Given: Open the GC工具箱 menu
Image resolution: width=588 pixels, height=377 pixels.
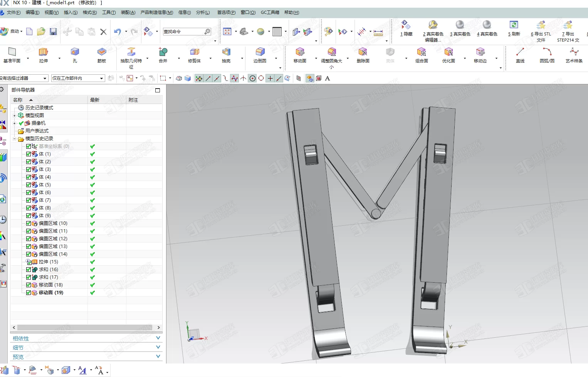Looking at the screenshot, I should (x=270, y=12).
